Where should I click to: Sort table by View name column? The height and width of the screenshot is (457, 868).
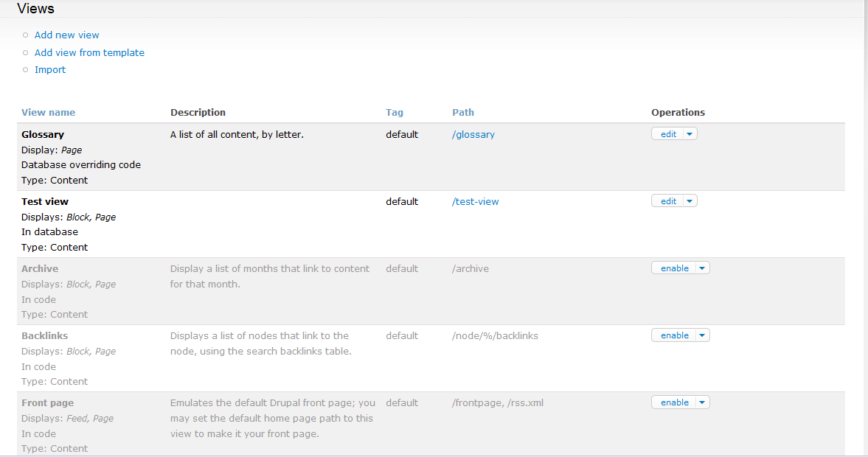[48, 113]
